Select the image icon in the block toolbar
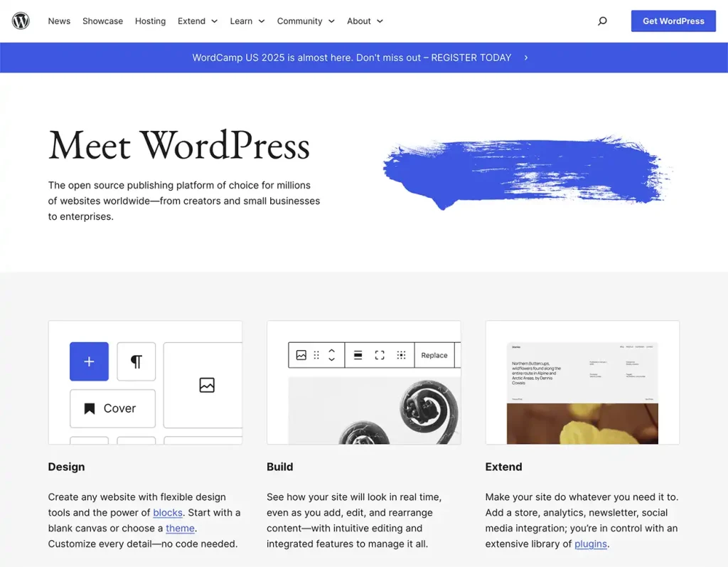 301,355
